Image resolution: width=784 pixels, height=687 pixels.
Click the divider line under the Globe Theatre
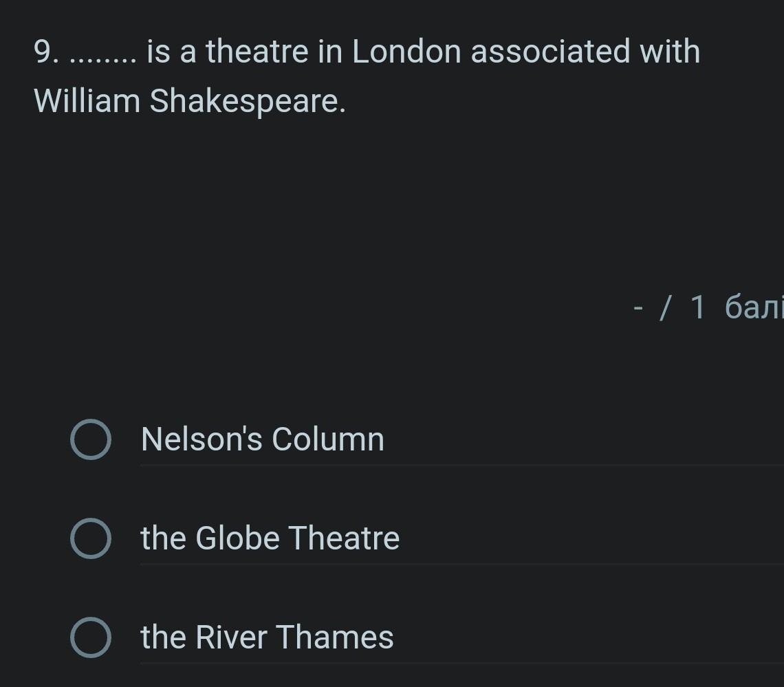(461, 565)
